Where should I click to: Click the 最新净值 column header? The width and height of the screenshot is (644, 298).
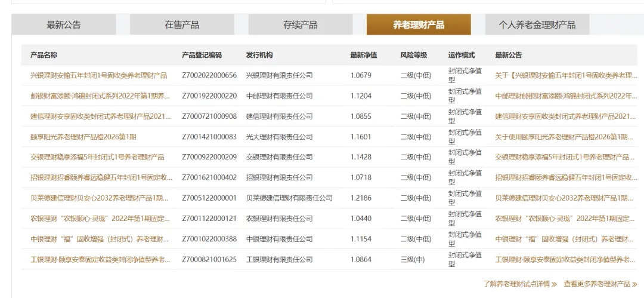363,55
